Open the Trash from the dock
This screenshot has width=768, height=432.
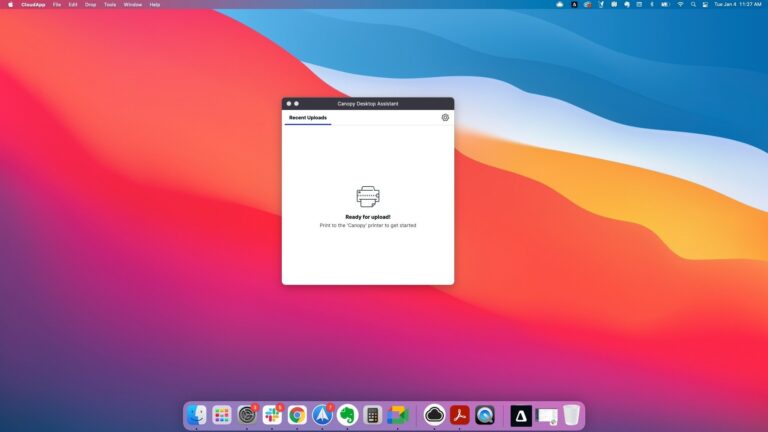571,415
